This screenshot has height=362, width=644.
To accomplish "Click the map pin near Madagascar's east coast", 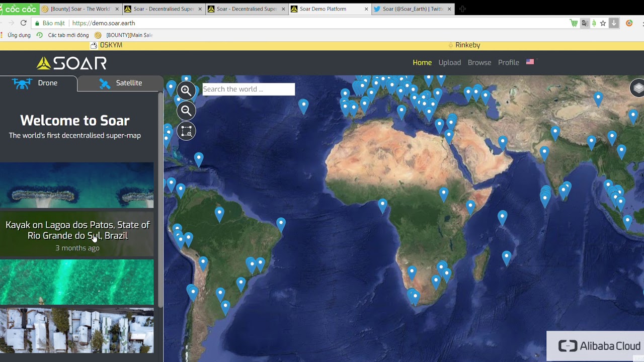I will pyautogui.click(x=507, y=258).
